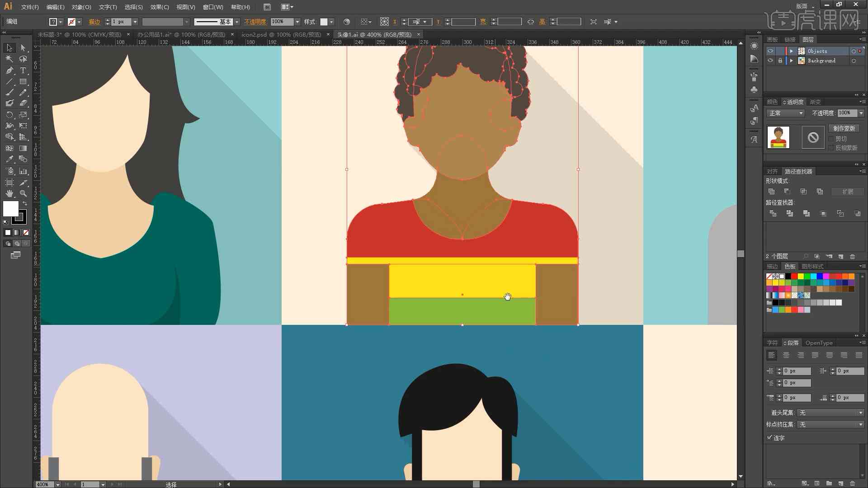Expand the 头像1.ai tab
This screenshot has width=868, height=488.
point(375,34)
